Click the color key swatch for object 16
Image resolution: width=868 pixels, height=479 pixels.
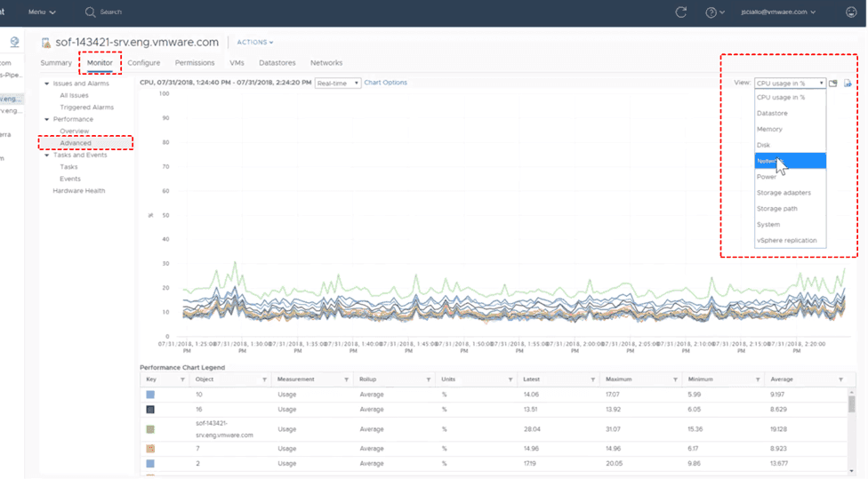[x=150, y=410]
